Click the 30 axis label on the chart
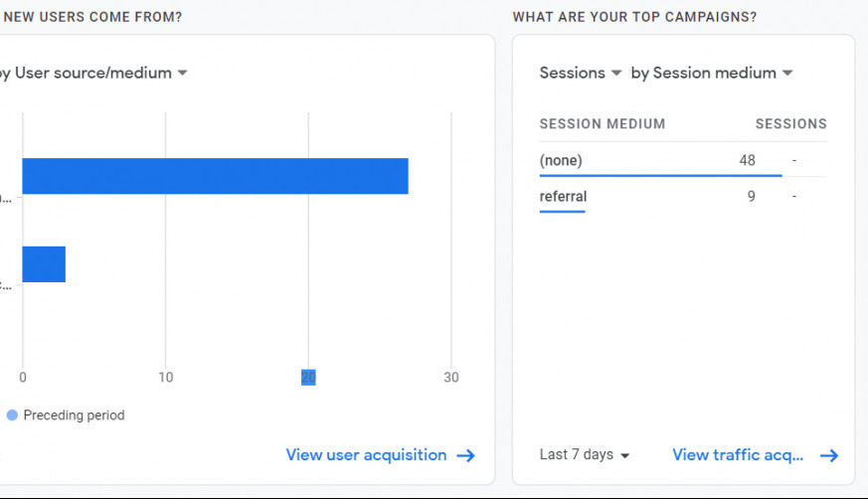This screenshot has width=868, height=499. coord(451,378)
